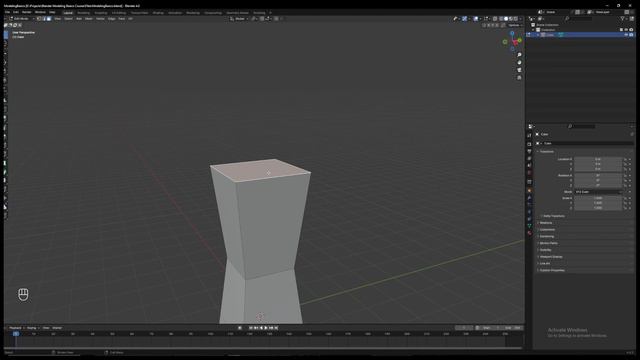Enable vertex select mode
Image resolution: width=640 pixels, height=360 pixels.
[x=39, y=19]
